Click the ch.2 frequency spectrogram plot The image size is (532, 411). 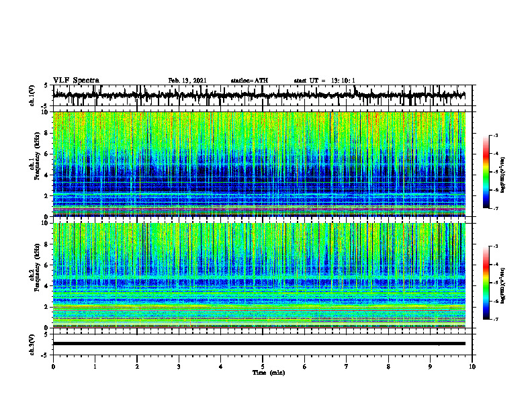pyautogui.click(x=263, y=275)
